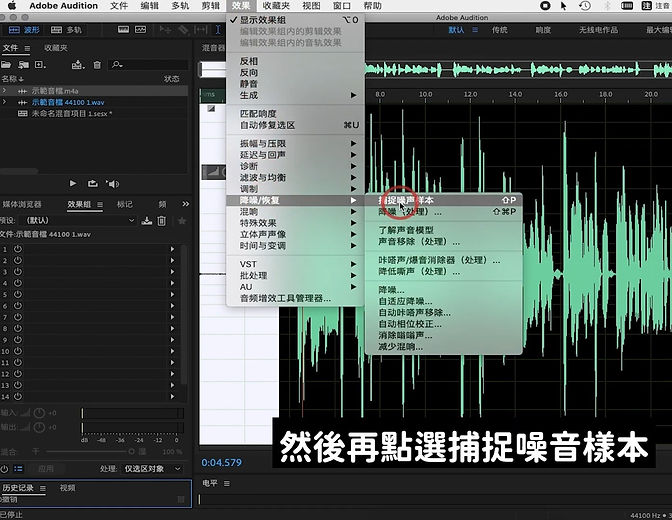
Task: Choose 自适应降噪 from the submenu
Action: click(x=443, y=301)
